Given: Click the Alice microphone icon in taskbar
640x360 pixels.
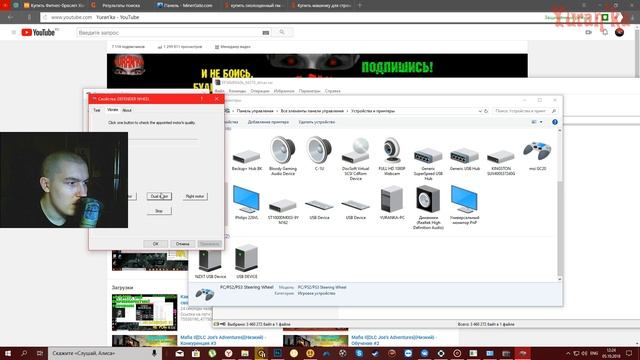Looking at the screenshot, I should click(x=154, y=353).
